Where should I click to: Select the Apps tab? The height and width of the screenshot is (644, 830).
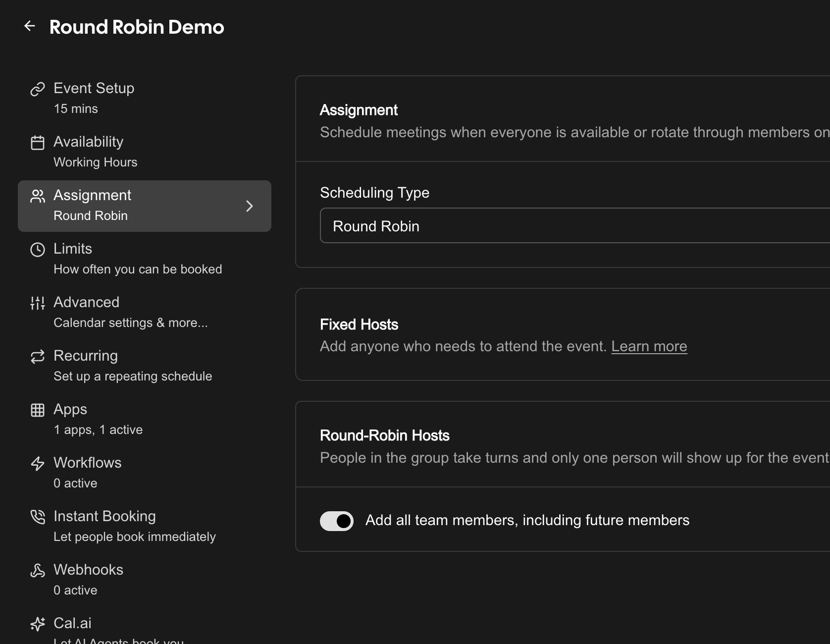[x=145, y=420]
